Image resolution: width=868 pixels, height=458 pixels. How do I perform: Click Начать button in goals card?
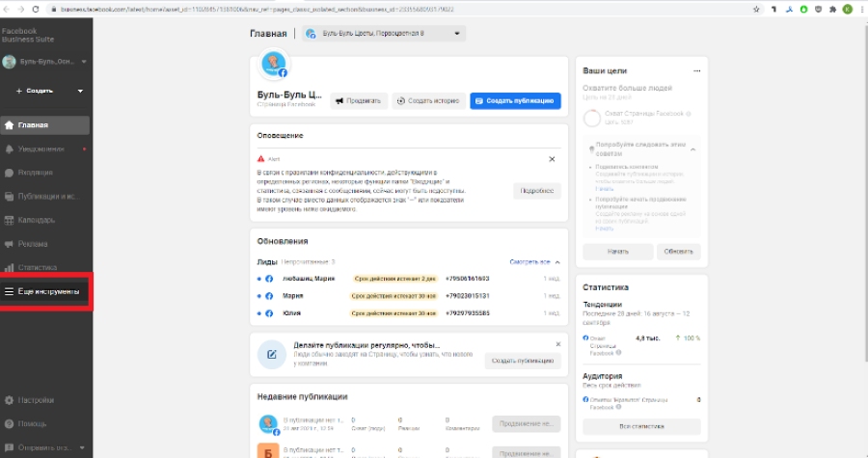point(618,252)
